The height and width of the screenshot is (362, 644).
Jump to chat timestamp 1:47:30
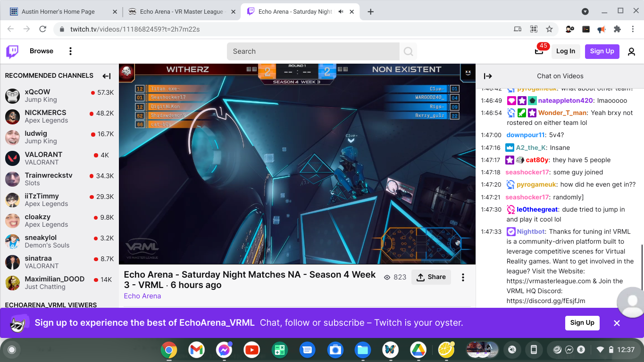coord(491,209)
